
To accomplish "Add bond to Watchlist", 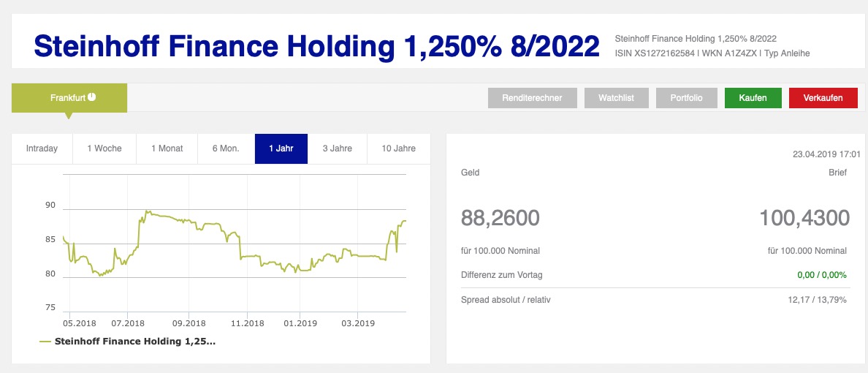I will 616,98.
